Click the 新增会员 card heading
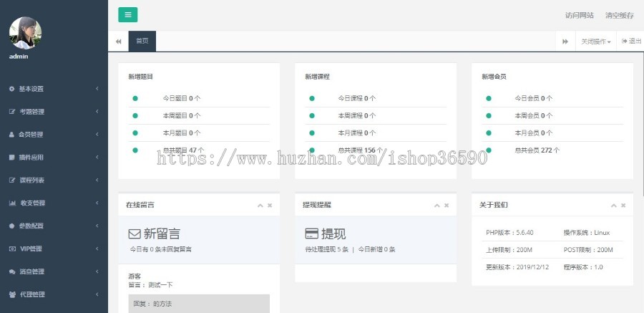This screenshot has width=644, height=313. pyautogui.click(x=494, y=77)
